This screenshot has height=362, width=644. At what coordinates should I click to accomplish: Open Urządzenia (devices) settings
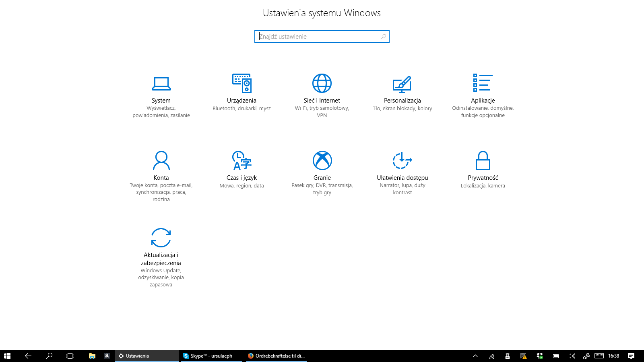click(x=242, y=93)
